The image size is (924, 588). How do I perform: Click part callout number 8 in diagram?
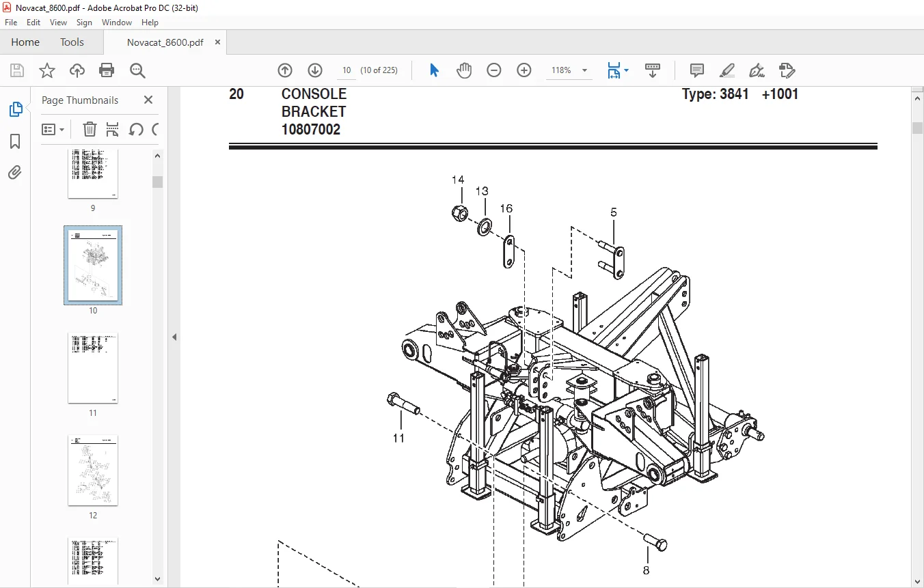(646, 570)
